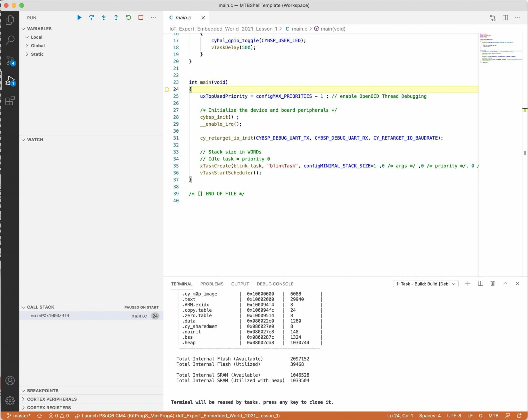Stop debugging with the red square icon

(x=141, y=18)
